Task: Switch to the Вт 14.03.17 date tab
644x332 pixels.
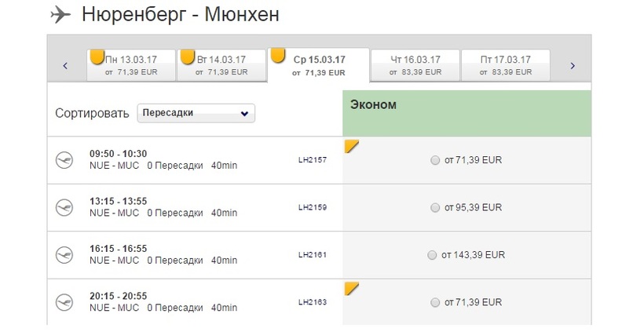Action: tap(221, 65)
